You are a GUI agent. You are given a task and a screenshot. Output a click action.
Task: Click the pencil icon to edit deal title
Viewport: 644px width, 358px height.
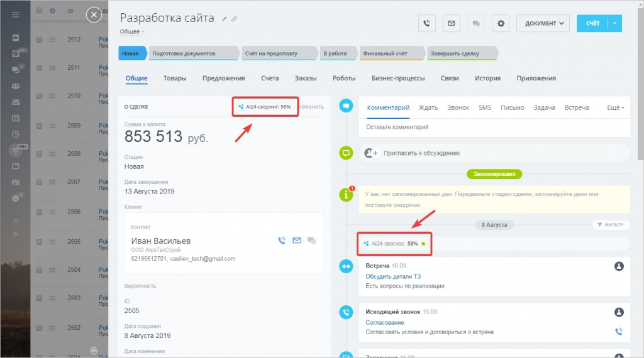point(225,19)
